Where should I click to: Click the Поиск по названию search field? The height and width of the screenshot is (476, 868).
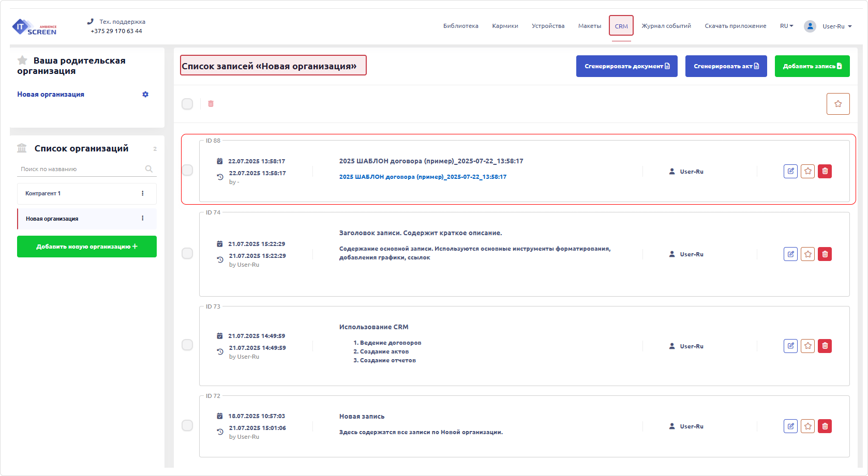tap(78, 169)
